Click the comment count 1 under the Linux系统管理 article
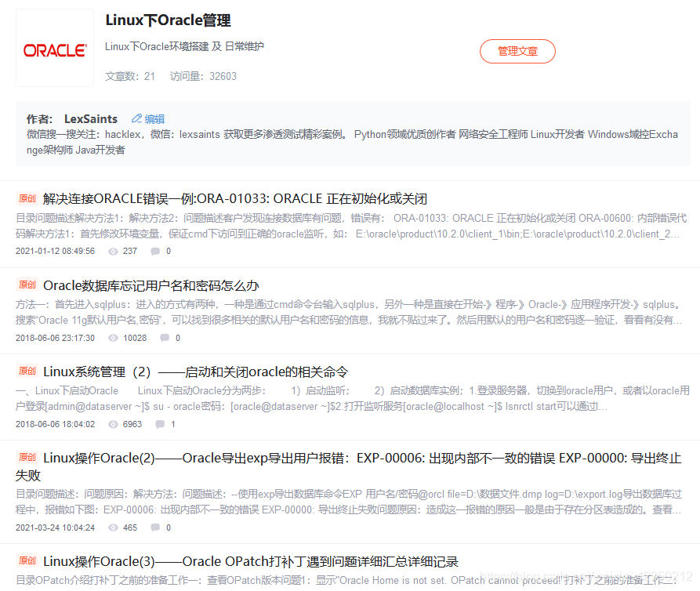The image size is (700, 591). tap(173, 424)
